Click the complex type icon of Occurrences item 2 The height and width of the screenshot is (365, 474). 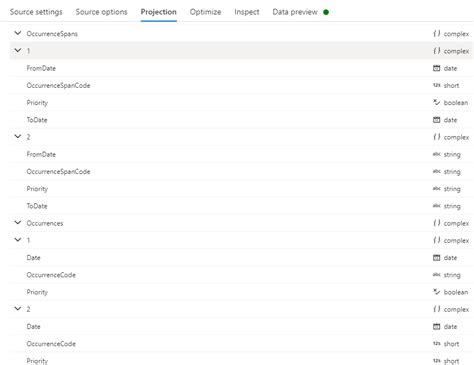pos(437,309)
